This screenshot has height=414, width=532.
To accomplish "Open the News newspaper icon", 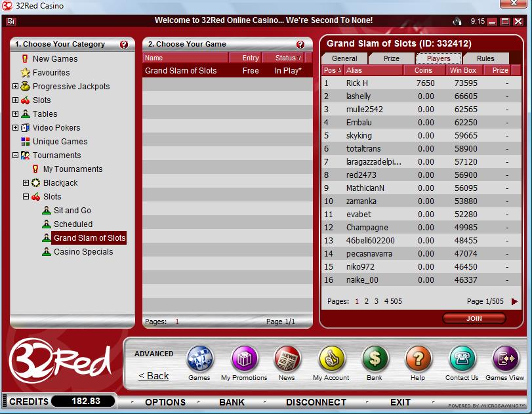I will [287, 359].
